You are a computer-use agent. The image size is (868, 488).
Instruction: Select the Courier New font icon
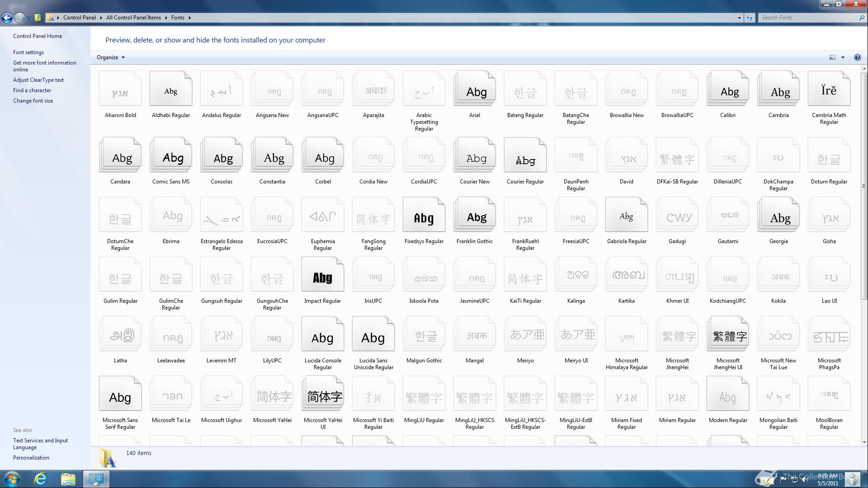(x=475, y=155)
